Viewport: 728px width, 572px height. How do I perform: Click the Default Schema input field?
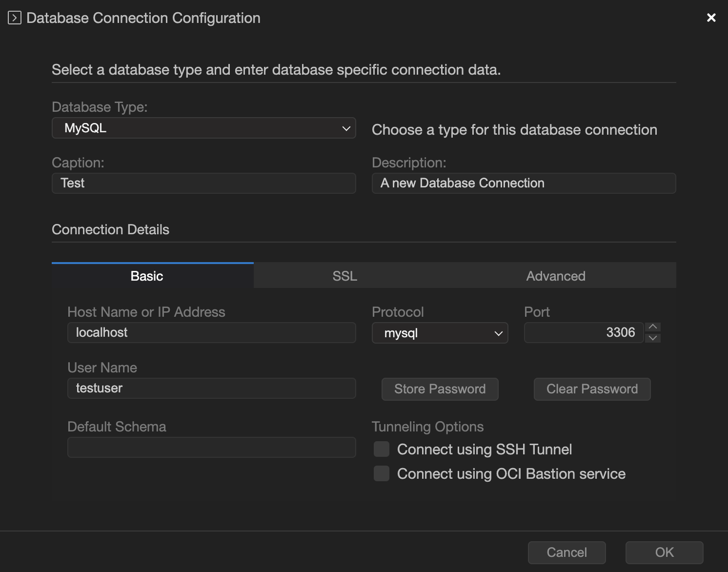point(211,447)
